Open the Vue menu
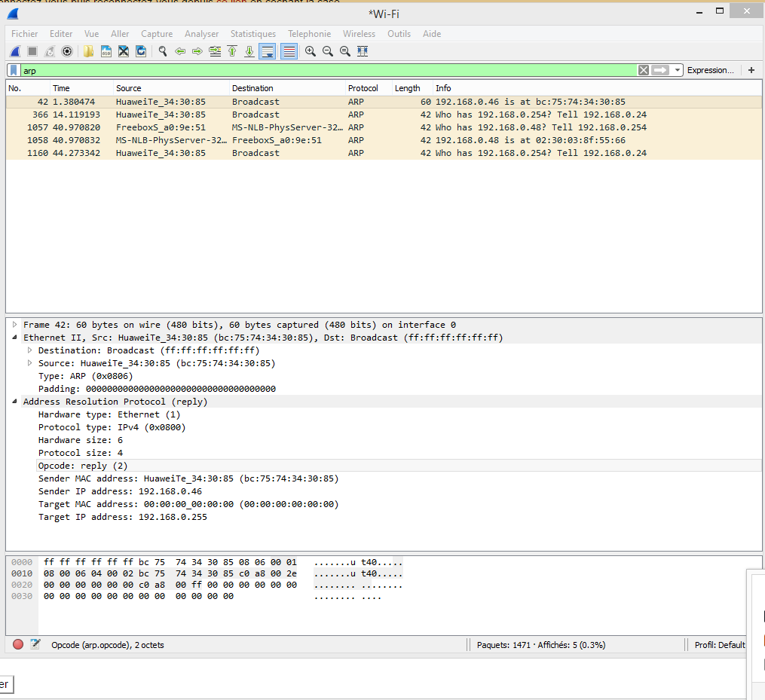Image resolution: width=765 pixels, height=700 pixels. point(91,34)
